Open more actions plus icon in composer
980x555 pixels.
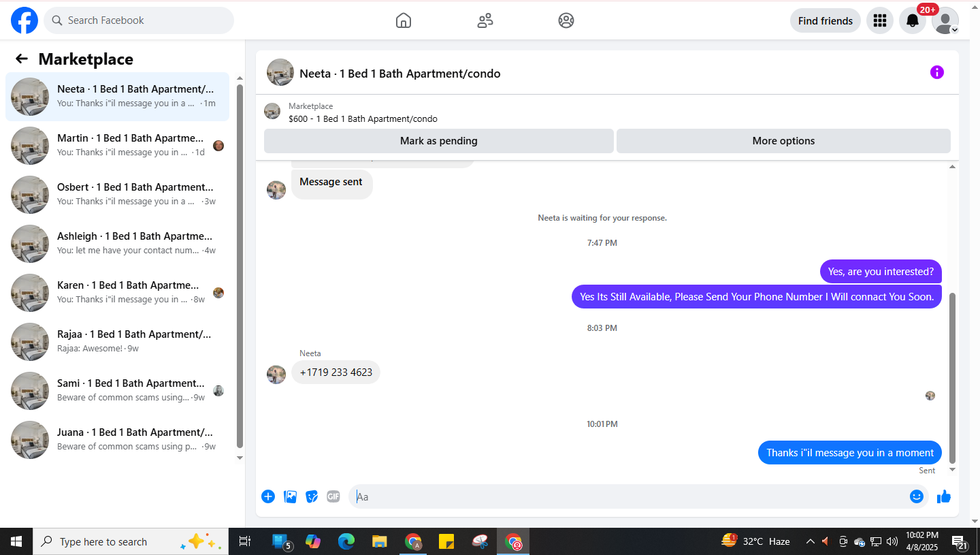tap(268, 496)
